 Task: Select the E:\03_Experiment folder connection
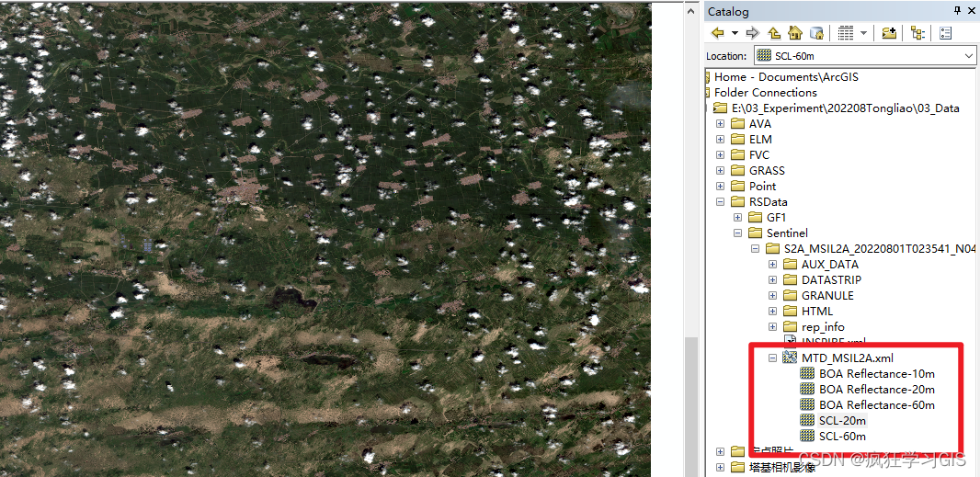pyautogui.click(x=845, y=108)
